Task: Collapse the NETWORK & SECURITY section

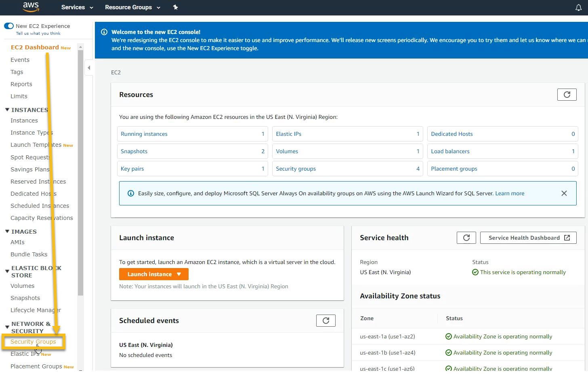Action: tap(7, 327)
